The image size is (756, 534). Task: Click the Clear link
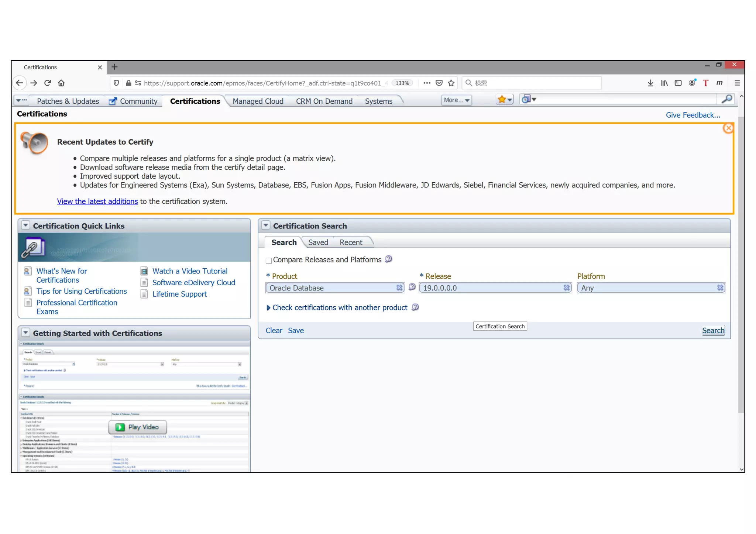[x=274, y=331]
